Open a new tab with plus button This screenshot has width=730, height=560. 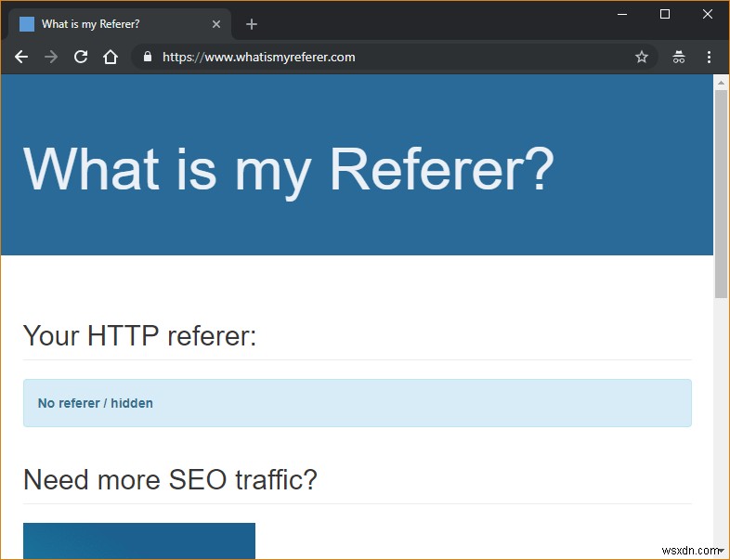click(252, 24)
